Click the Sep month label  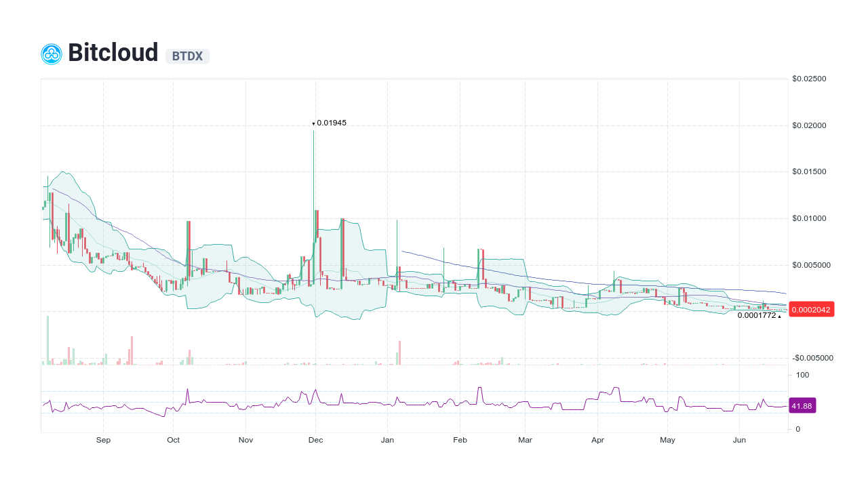click(x=103, y=440)
